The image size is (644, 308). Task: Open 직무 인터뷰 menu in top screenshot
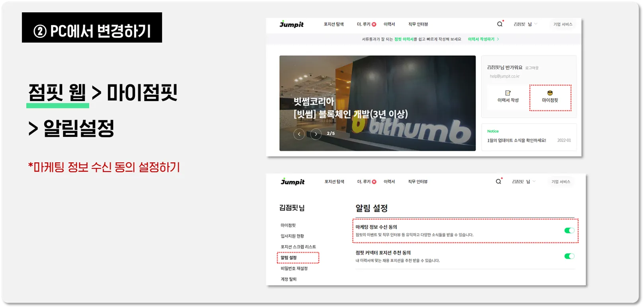[418, 24]
